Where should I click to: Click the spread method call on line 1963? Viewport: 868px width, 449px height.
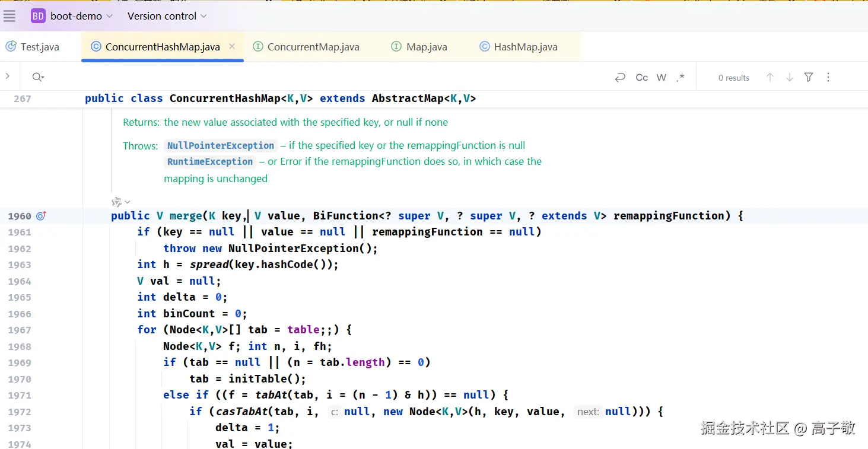pyautogui.click(x=209, y=265)
